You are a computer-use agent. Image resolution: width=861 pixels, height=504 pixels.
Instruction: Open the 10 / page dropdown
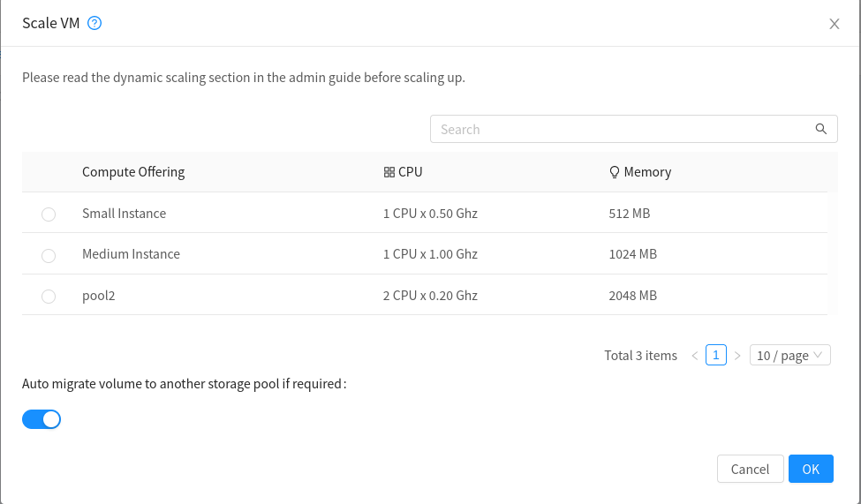point(789,355)
